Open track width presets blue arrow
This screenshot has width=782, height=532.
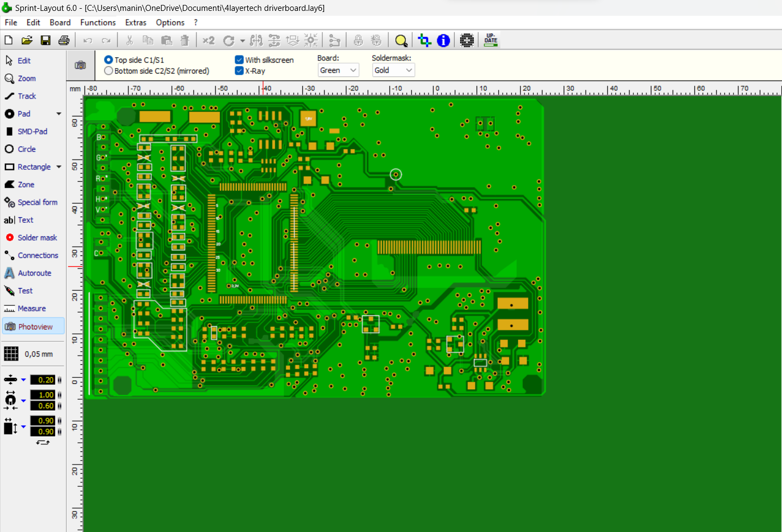[x=23, y=380]
